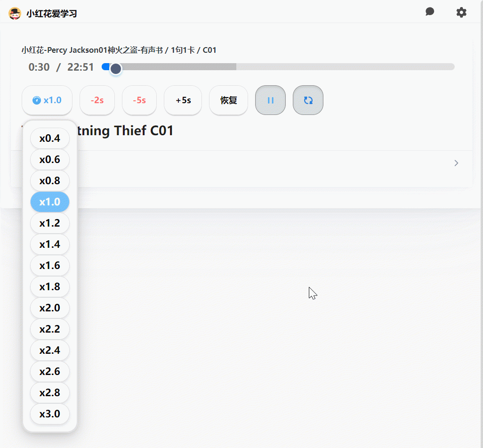483x448 pixels.
Task: Expand the chevron arrow at right of card
Action: tap(456, 163)
